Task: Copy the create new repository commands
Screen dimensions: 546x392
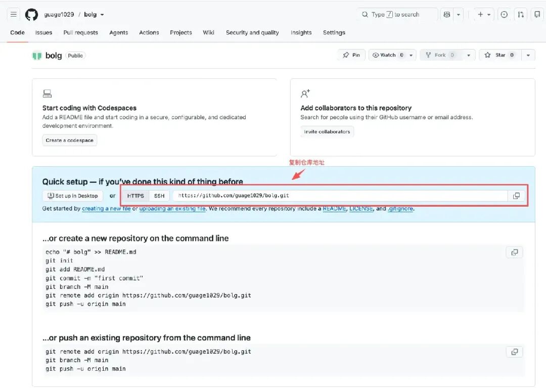Action: coord(514,252)
